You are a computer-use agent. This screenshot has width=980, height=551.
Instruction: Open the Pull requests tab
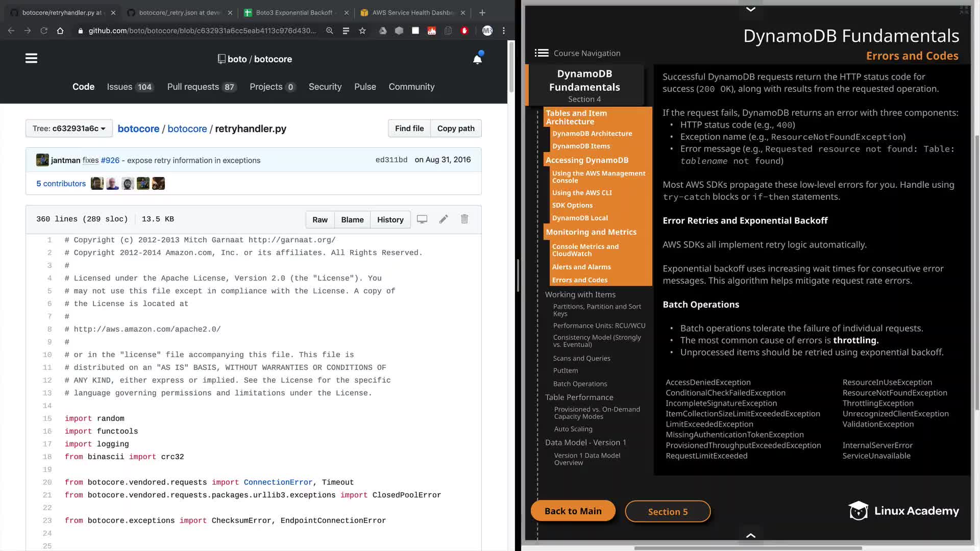[201, 87]
